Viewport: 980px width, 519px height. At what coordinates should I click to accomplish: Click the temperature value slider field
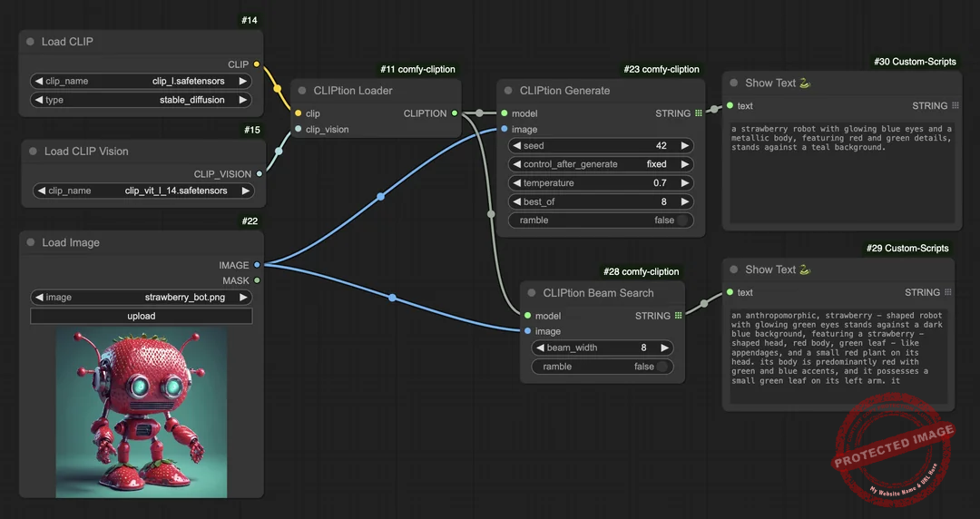point(601,183)
